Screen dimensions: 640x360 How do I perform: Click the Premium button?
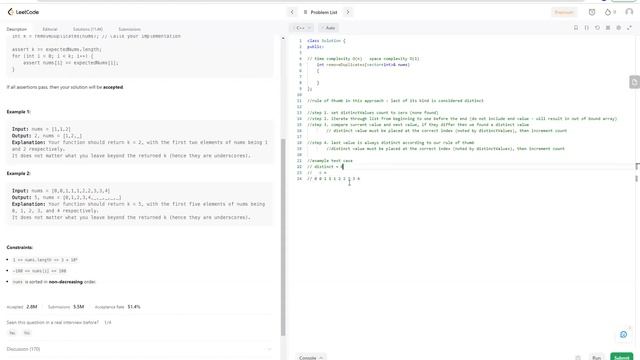click(564, 12)
